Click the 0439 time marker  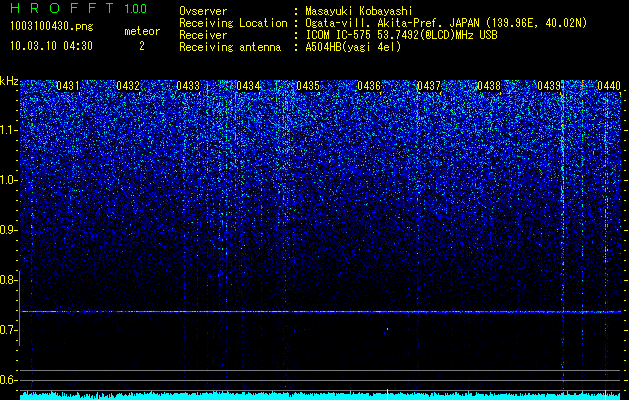pos(549,86)
